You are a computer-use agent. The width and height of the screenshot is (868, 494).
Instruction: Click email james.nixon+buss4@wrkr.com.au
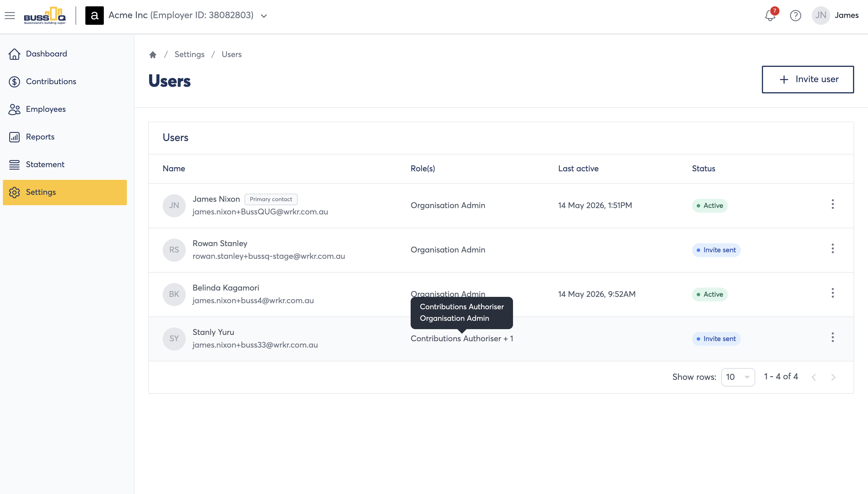click(x=253, y=301)
